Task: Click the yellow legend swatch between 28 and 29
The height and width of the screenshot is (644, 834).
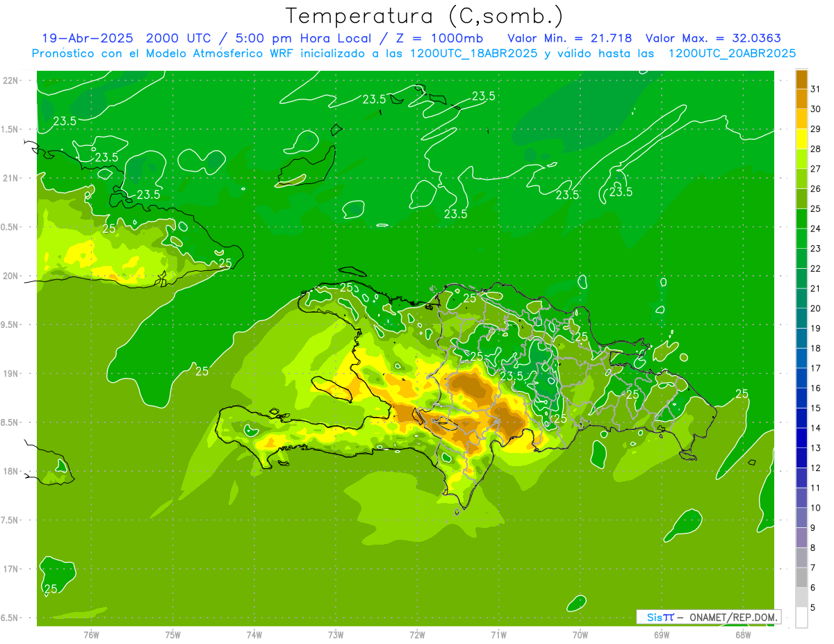Action: tap(801, 139)
